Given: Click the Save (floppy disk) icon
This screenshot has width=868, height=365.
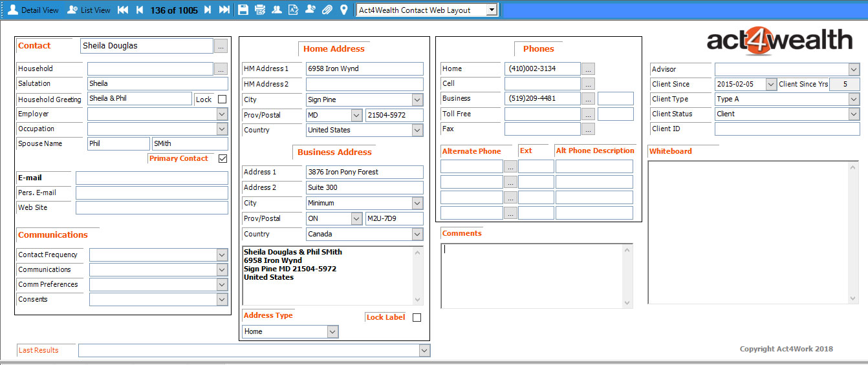Looking at the screenshot, I should (243, 10).
